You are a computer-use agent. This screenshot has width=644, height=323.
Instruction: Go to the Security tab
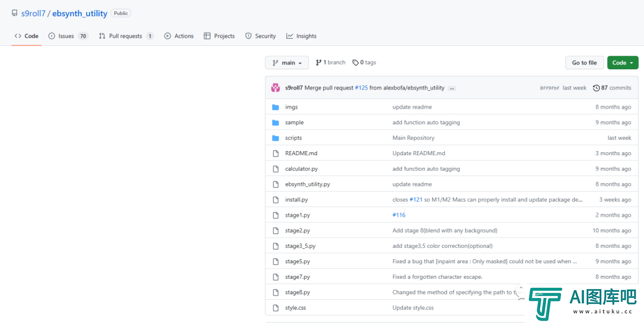pos(261,36)
